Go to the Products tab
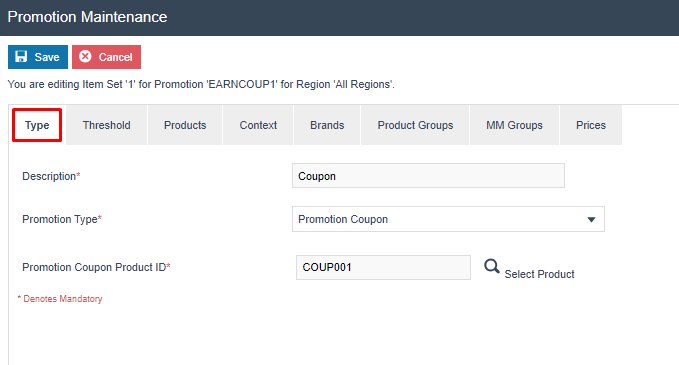 click(x=185, y=125)
